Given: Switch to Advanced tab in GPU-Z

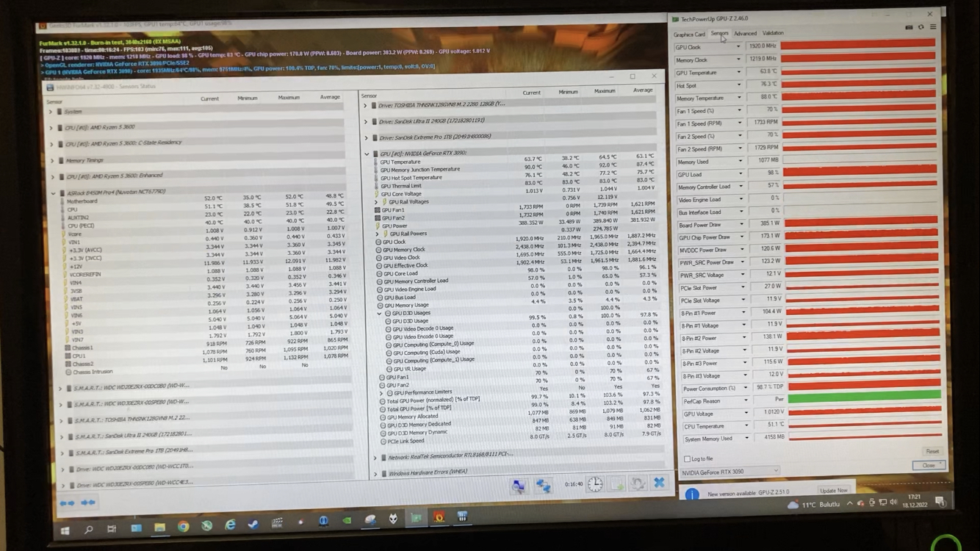Looking at the screenshot, I should (744, 34).
